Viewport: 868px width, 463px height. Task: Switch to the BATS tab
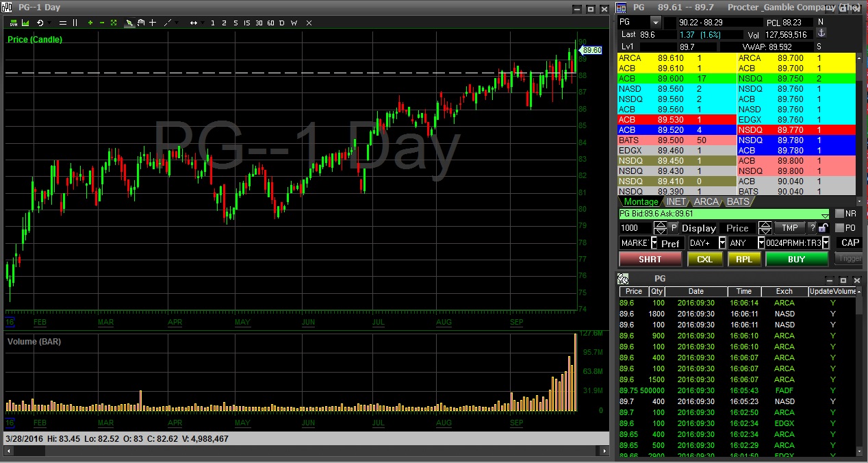[x=737, y=201]
